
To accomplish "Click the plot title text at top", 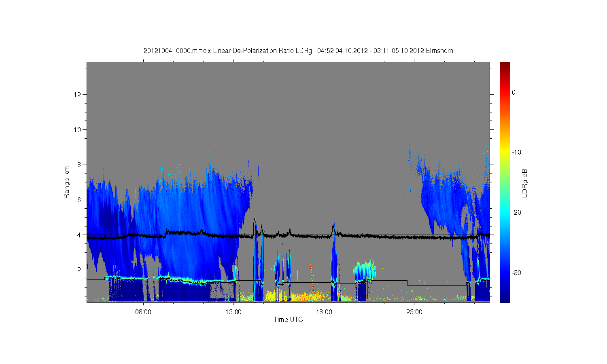I will coord(298,51).
